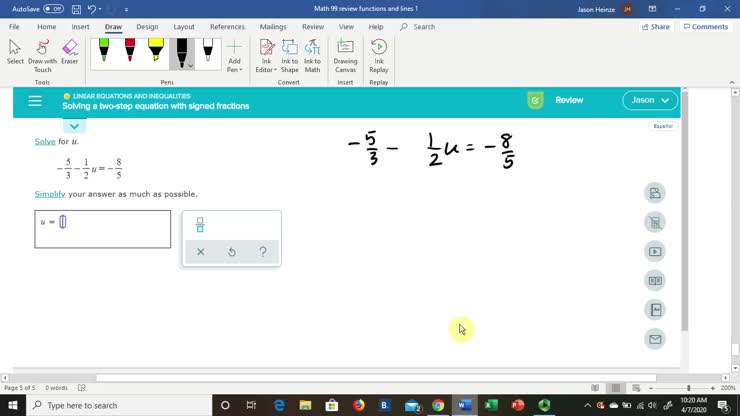Viewport: 740px width, 416px height.
Task: Switch to the Insert ribbon tab
Action: 80,27
